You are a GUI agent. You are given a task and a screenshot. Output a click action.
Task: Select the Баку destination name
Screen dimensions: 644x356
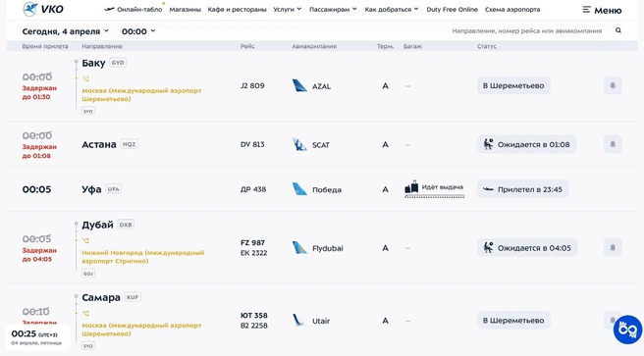pos(93,63)
